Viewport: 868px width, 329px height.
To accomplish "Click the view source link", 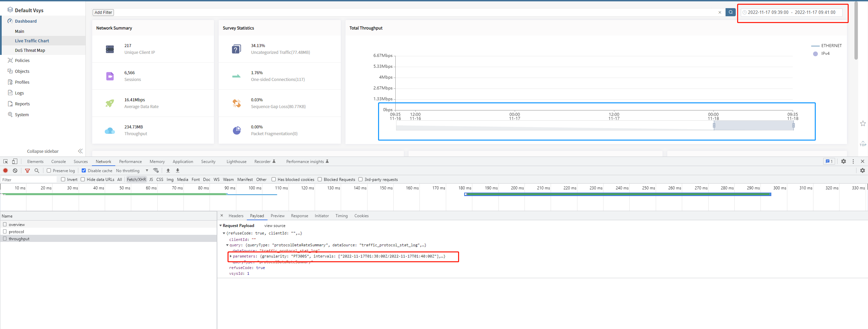I will coord(275,225).
